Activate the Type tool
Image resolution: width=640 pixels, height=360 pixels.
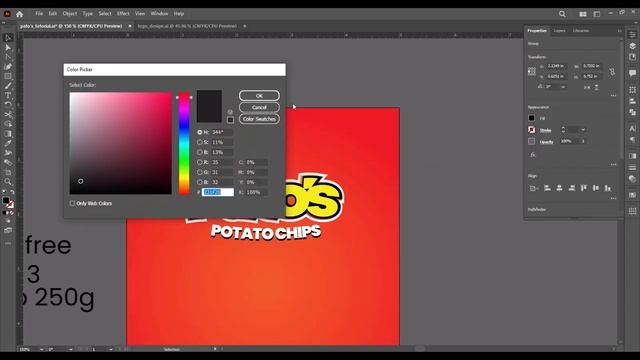pyautogui.click(x=8, y=96)
